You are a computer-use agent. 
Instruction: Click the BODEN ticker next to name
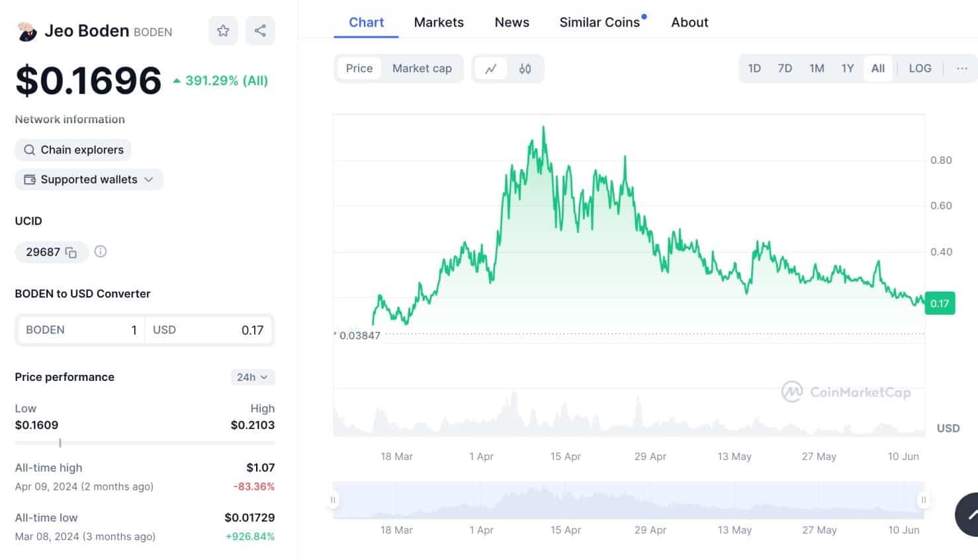tap(153, 32)
